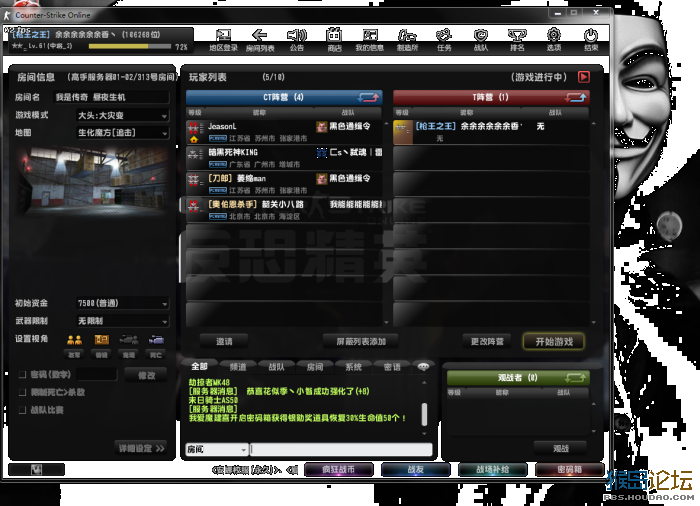
Task: Click the 房间名 field 我是传奇 昼夜生机
Action: coord(112,97)
